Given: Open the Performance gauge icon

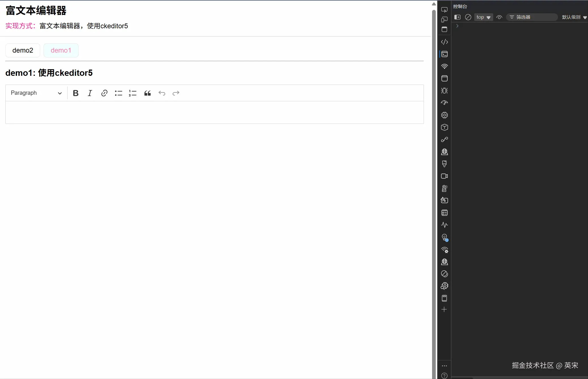Looking at the screenshot, I should pos(444,103).
